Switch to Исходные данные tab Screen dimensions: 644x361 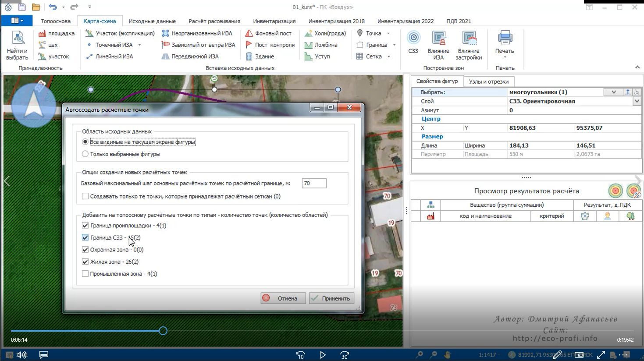point(152,21)
